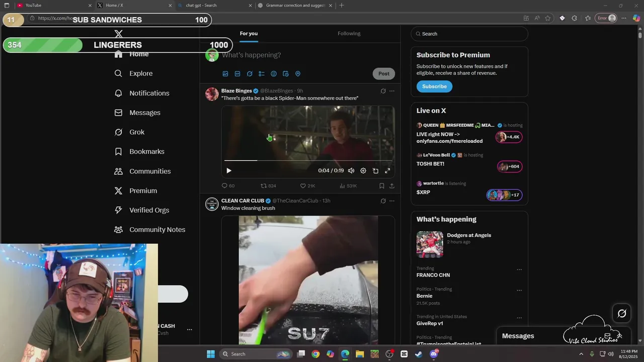Open more options on Clean Car Club post
The image size is (644, 362).
[x=392, y=201]
